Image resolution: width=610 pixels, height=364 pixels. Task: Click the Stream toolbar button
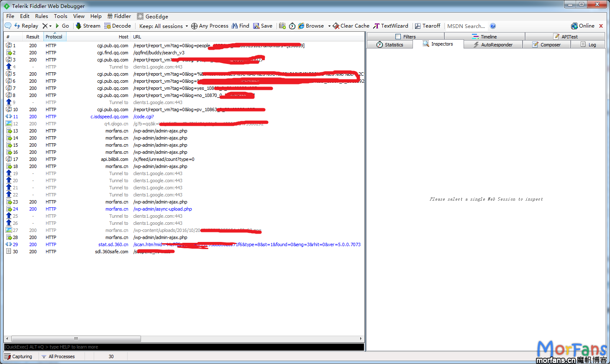point(88,26)
